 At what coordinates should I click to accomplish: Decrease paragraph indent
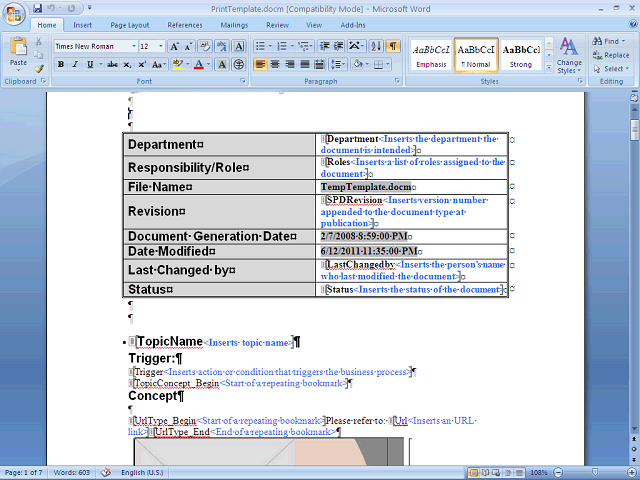pos(324,46)
